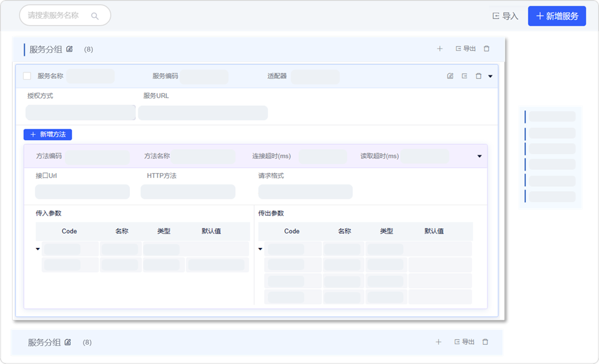This screenshot has height=364, width=599.
Task: Rename the collapsed 服务分组 via edit icon
Action: [x=68, y=342]
